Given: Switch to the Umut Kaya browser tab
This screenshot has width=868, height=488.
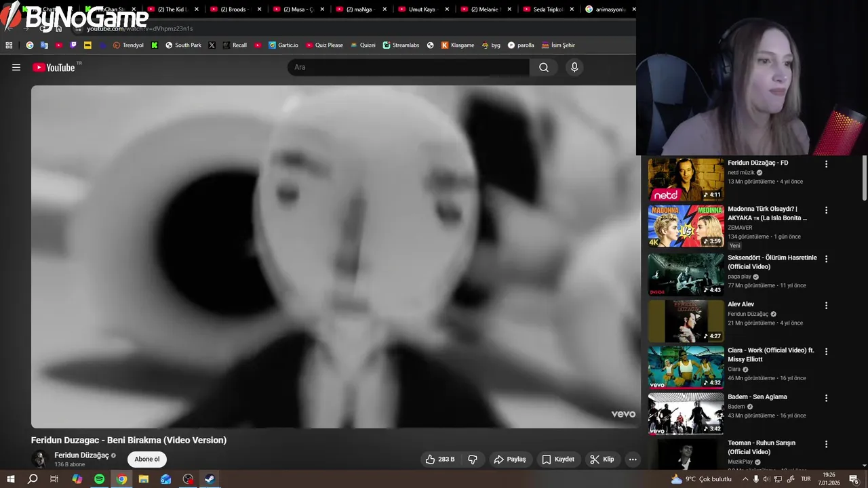Looking at the screenshot, I should pos(422,9).
